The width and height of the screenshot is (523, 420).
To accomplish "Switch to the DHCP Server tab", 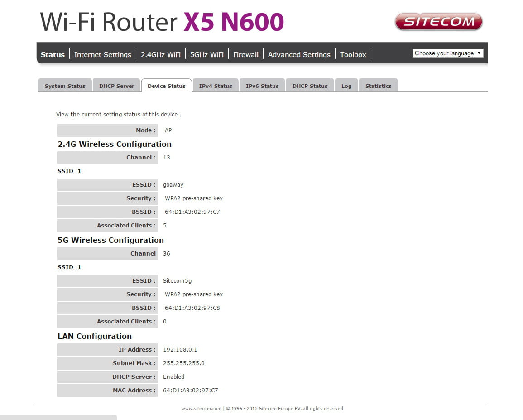I will [116, 86].
